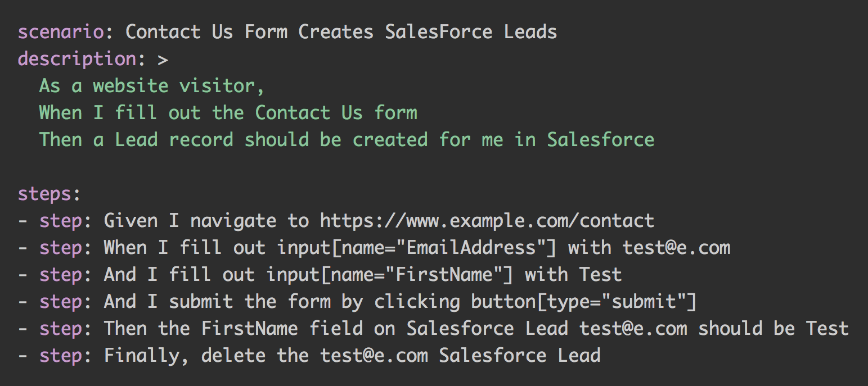
Task: Click 'Salesforce Lead' in the final step
Action: [520, 356]
